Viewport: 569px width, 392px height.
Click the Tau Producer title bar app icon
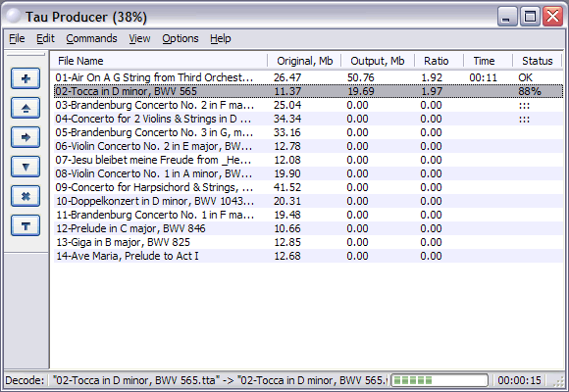(14, 17)
